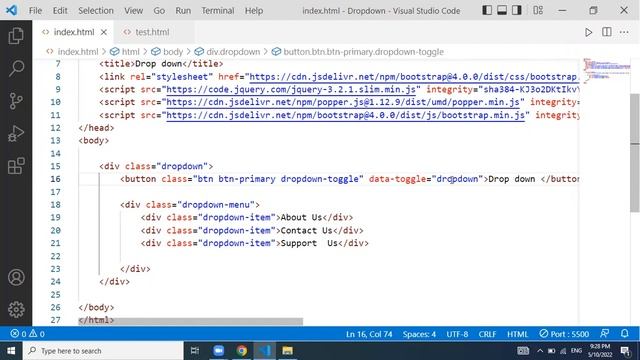Close the index.html tab

pos(104,32)
